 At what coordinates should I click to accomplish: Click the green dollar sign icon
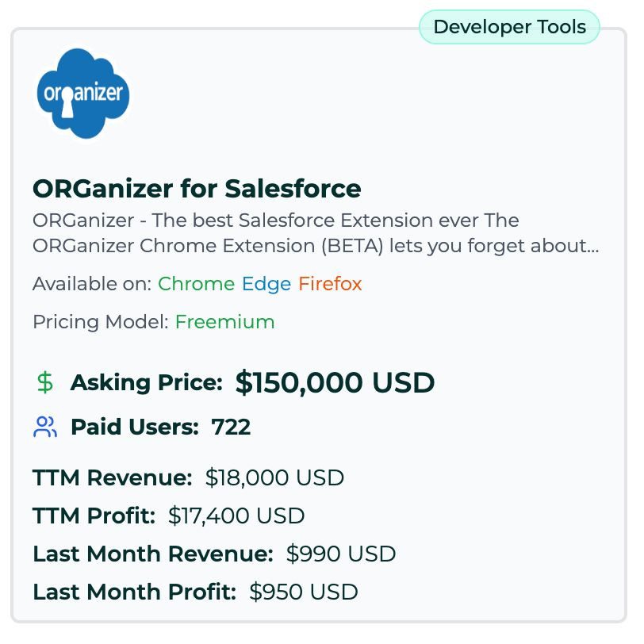[44, 383]
